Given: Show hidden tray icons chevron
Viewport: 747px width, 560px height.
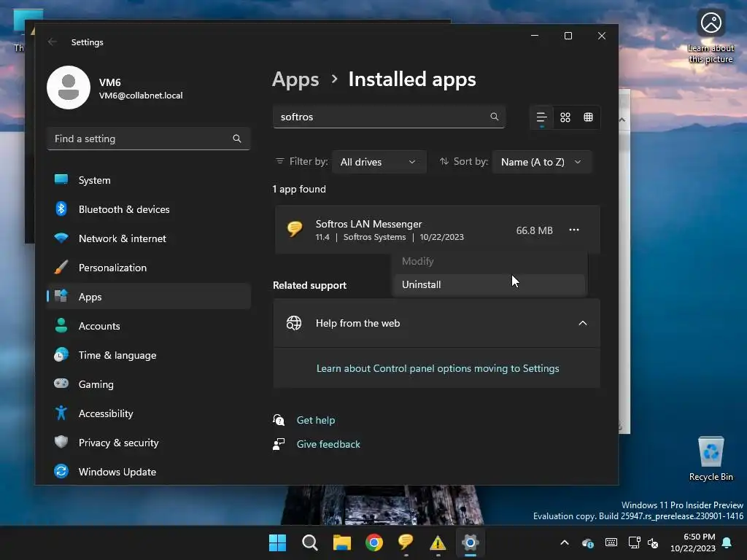Looking at the screenshot, I should point(565,542).
